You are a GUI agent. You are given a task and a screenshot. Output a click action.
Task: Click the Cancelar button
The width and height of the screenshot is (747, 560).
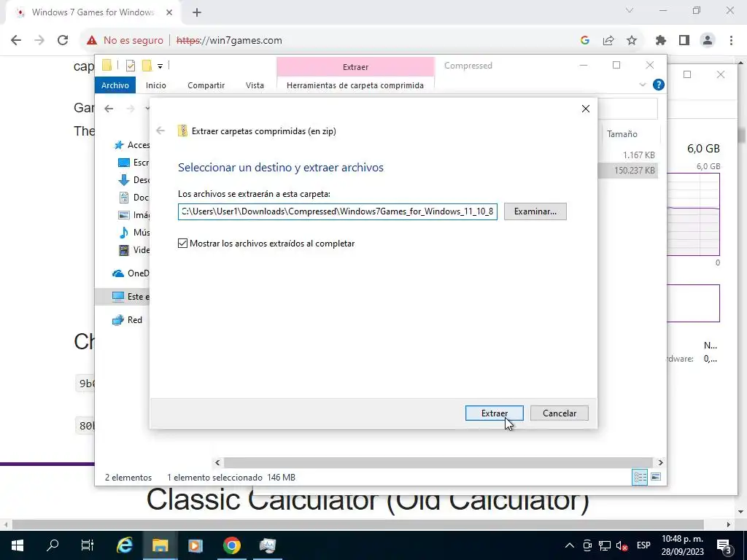click(560, 413)
